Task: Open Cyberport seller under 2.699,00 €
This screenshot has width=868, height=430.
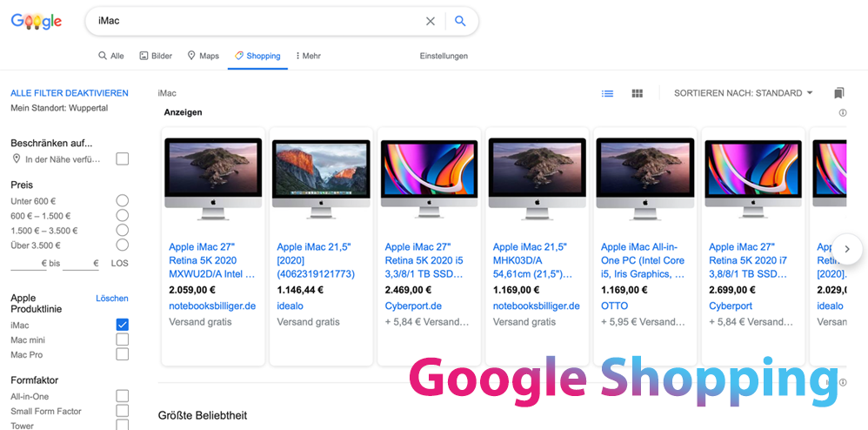Action: tap(731, 306)
